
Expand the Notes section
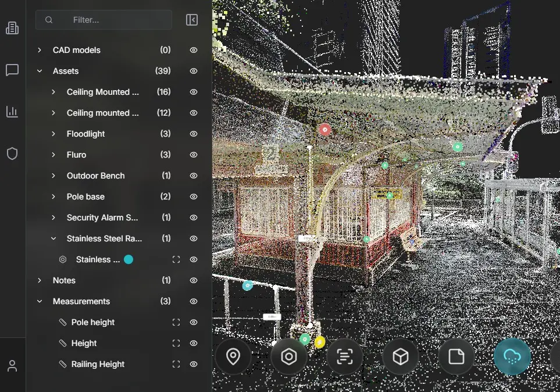[x=40, y=280]
